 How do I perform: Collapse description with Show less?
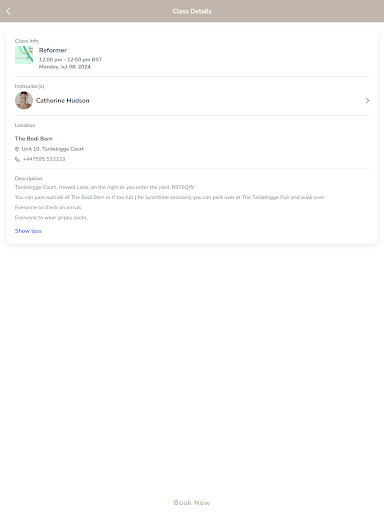[x=28, y=231]
